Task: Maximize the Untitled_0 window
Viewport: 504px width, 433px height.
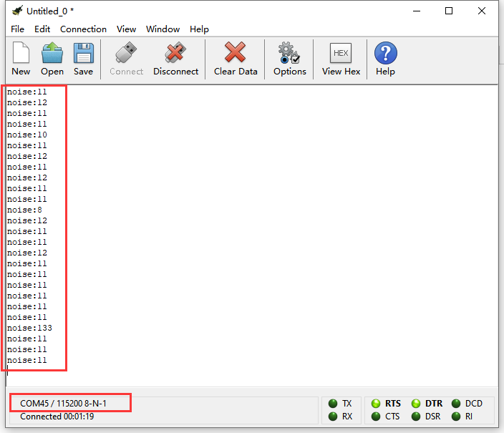Action: [449, 11]
